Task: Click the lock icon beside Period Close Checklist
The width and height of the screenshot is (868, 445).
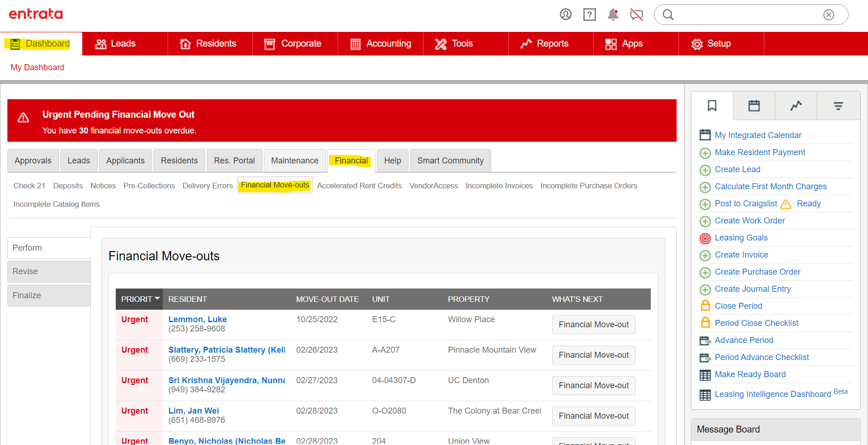Action: tap(705, 323)
